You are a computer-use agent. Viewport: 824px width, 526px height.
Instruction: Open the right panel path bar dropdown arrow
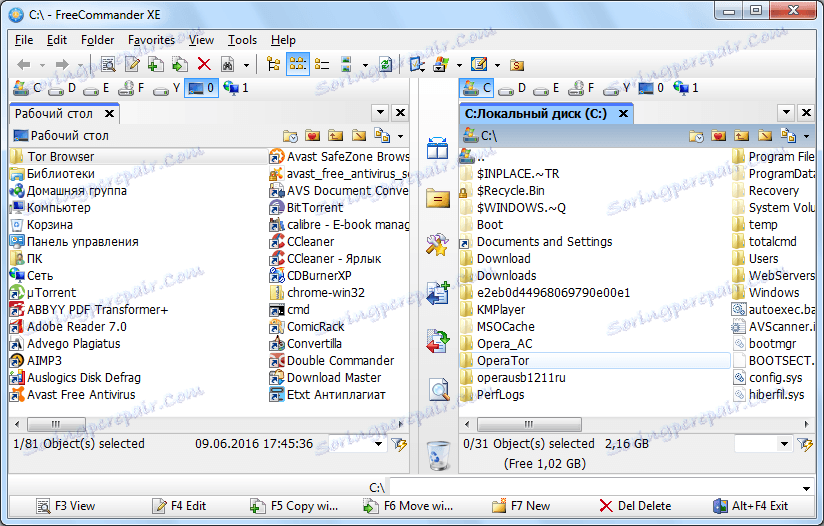pos(807,137)
